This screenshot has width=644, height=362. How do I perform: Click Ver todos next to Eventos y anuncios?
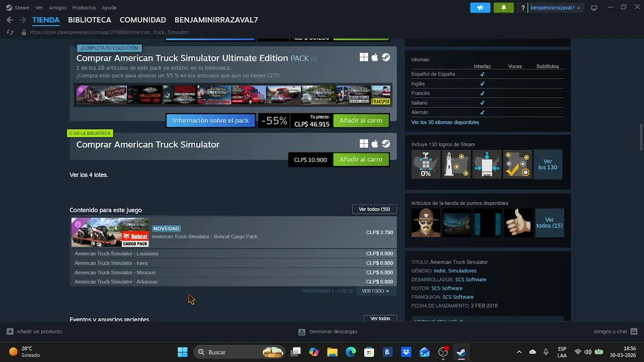[x=380, y=318]
